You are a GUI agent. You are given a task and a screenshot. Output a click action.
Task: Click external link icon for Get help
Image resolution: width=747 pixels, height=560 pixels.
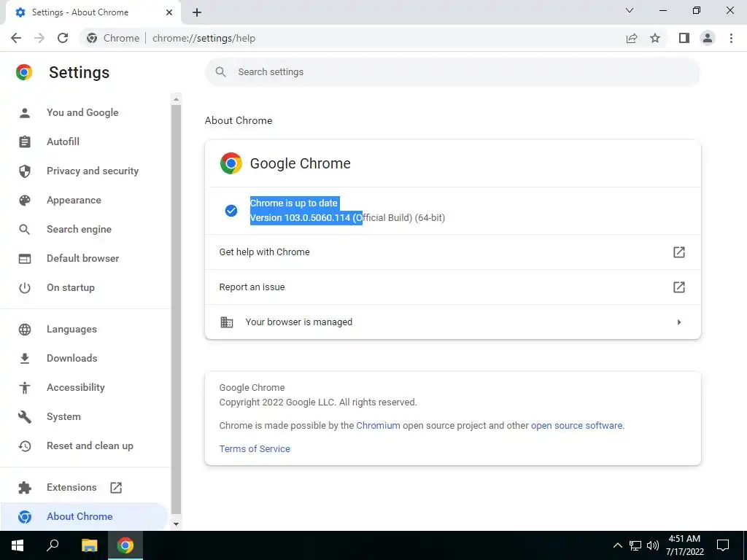coord(679,252)
